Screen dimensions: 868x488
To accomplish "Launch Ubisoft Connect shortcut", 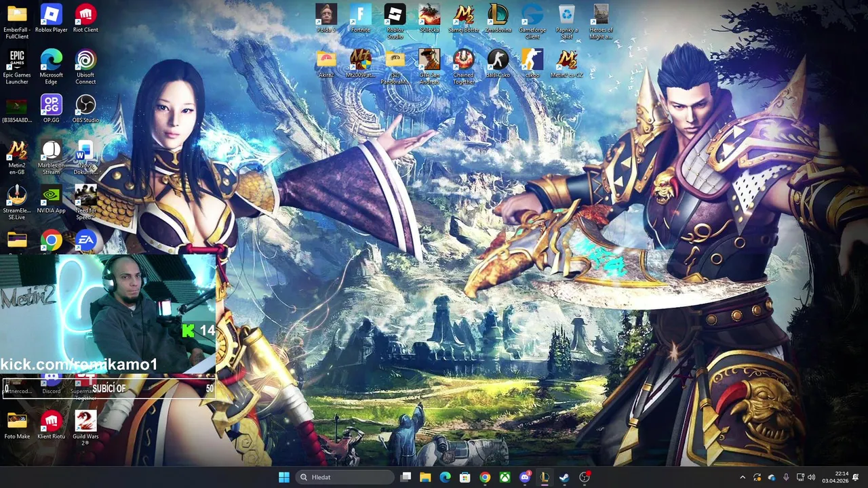I will tap(85, 66).
